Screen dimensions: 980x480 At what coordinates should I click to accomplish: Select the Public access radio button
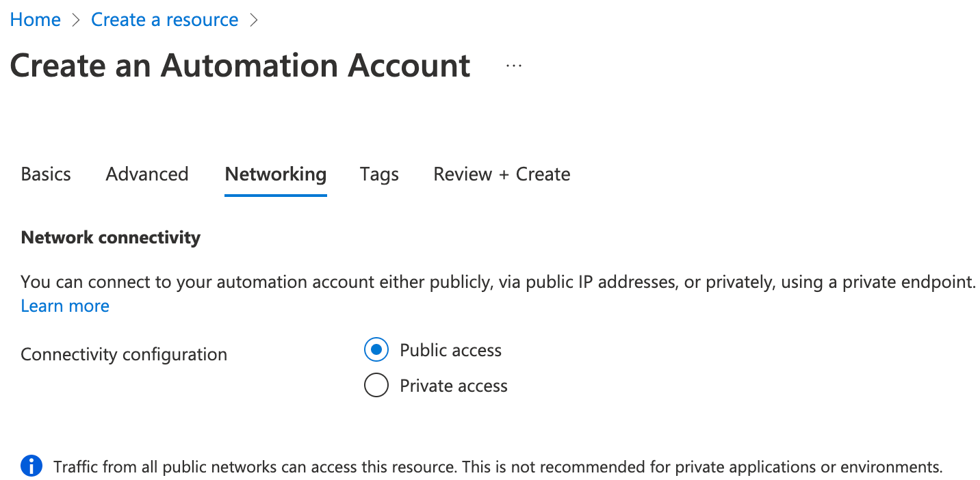(x=376, y=350)
